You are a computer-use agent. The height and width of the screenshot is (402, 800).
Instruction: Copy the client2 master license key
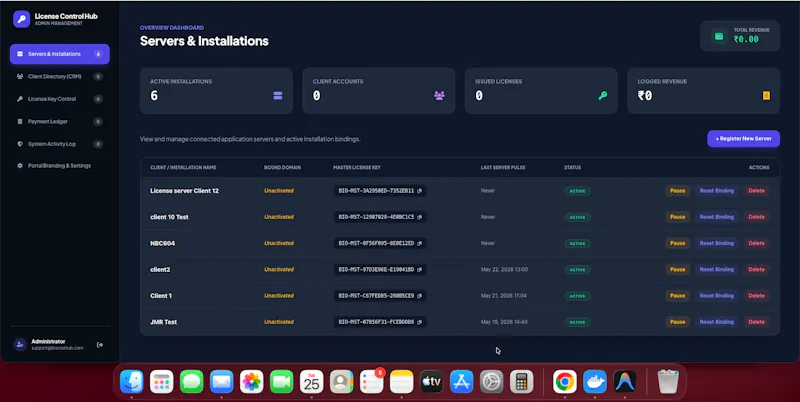coord(419,269)
